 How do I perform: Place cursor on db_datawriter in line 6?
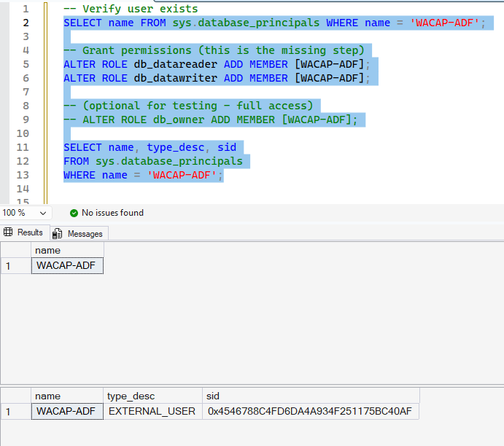click(x=176, y=78)
